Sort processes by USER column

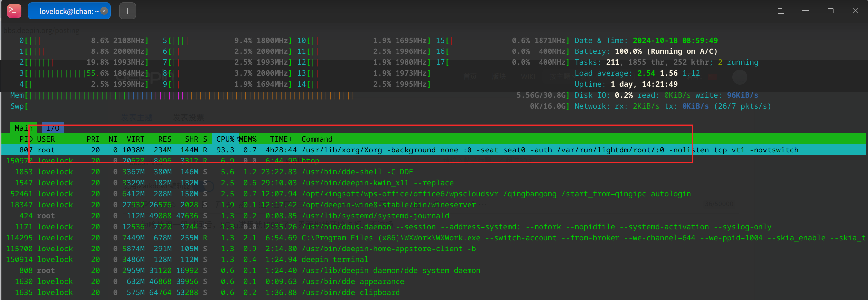click(x=46, y=139)
